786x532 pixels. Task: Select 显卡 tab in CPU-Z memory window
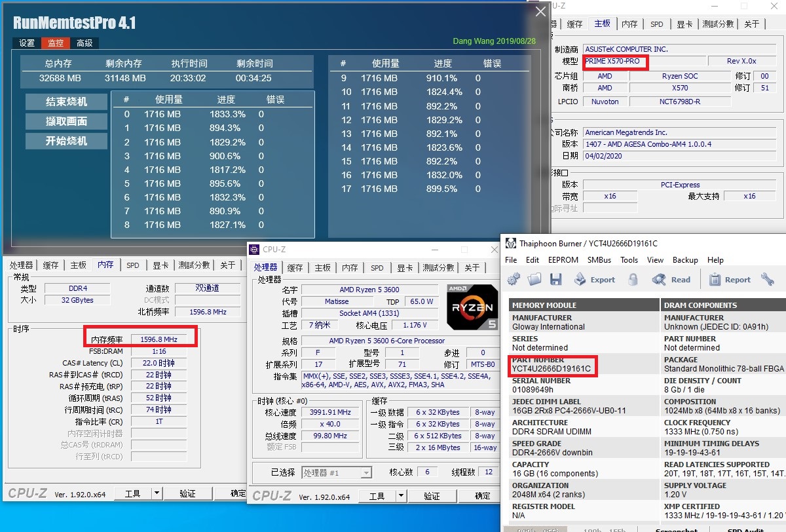click(160, 265)
